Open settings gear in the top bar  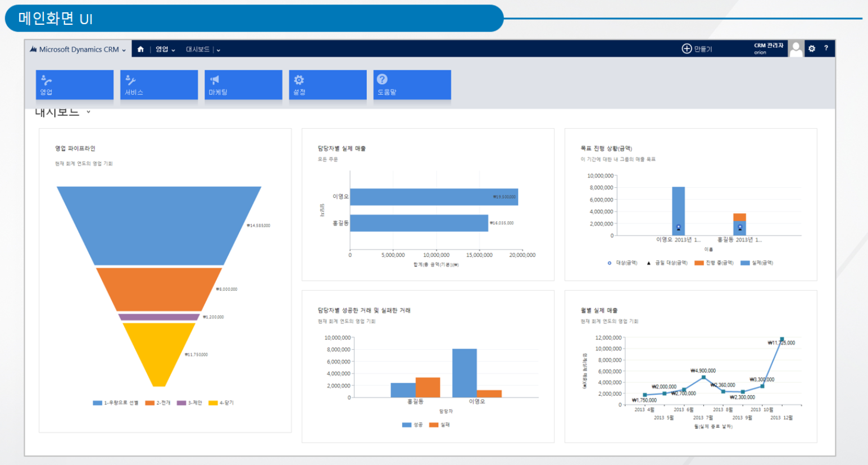click(812, 49)
